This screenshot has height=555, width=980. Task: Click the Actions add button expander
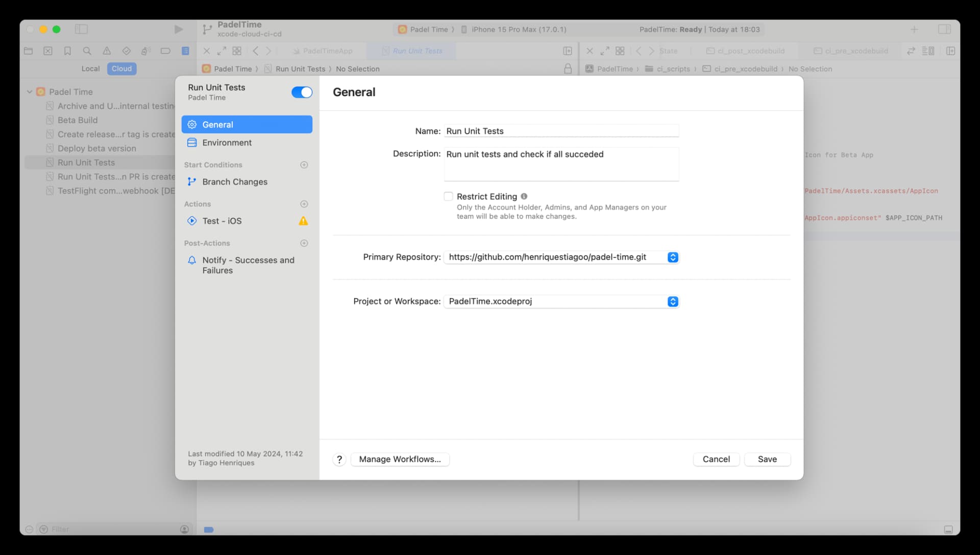(x=304, y=204)
